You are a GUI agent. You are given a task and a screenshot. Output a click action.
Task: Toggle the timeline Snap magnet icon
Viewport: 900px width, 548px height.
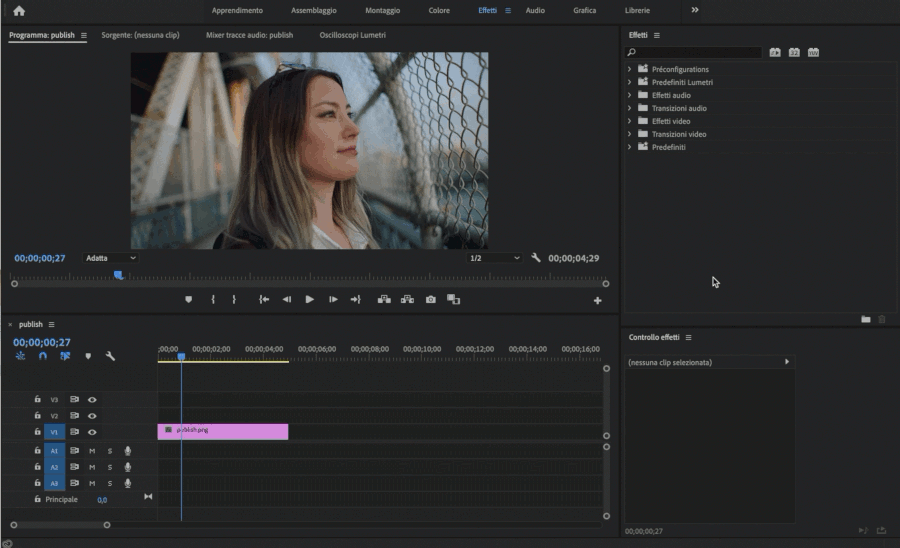click(42, 356)
